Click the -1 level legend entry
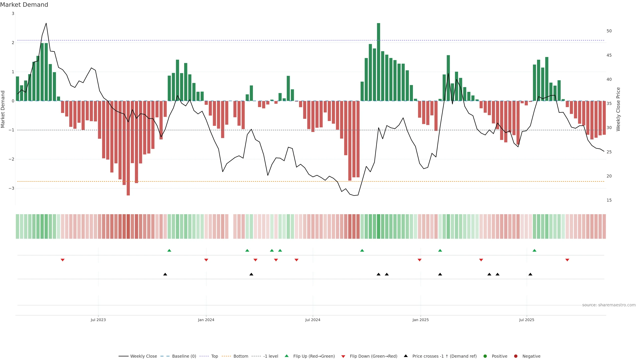 pos(271,356)
